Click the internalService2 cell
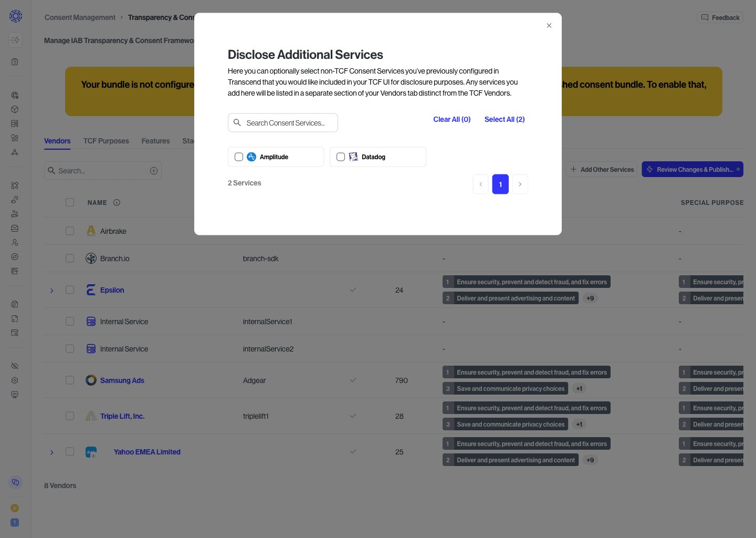Viewport: 756px width, 538px height. 268,349
